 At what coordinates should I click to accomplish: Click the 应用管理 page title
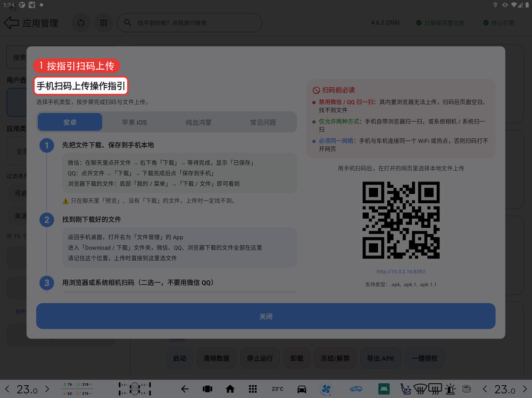click(x=40, y=23)
